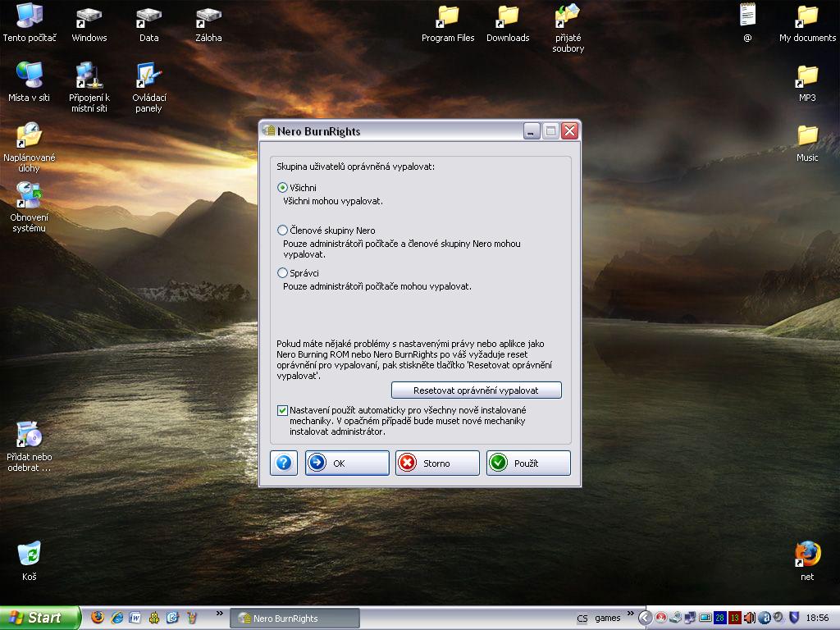Click the blue 'a' tray icon
Viewport: 840px width, 630px height.
point(764,618)
